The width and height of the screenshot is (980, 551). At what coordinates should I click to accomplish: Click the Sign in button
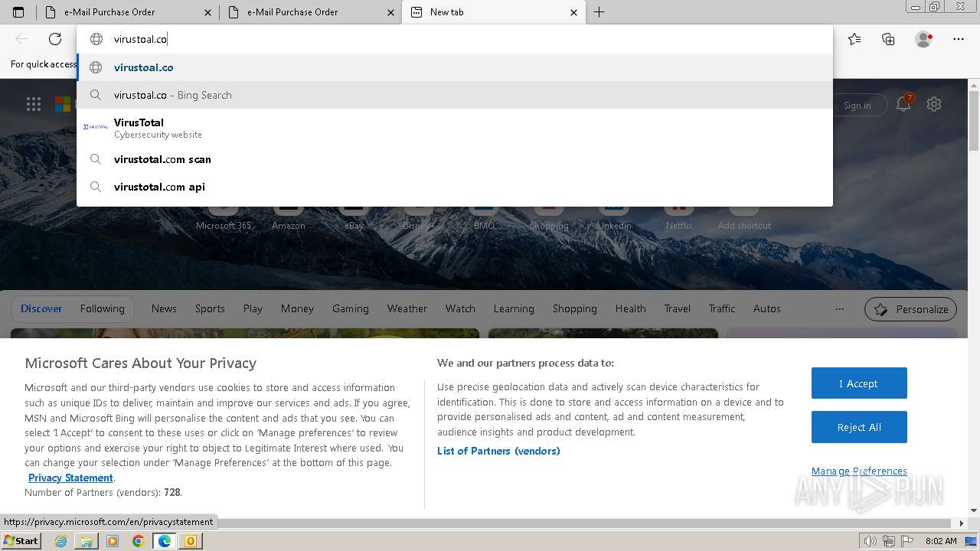pos(857,105)
